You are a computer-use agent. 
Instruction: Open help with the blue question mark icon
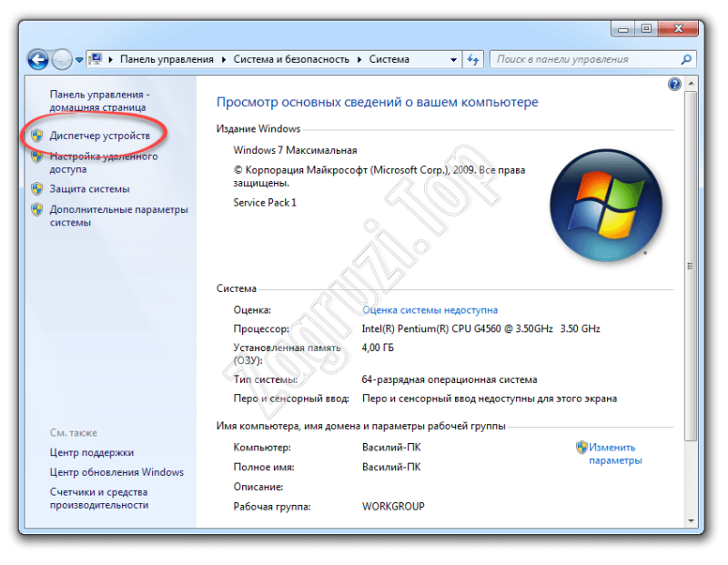674,84
